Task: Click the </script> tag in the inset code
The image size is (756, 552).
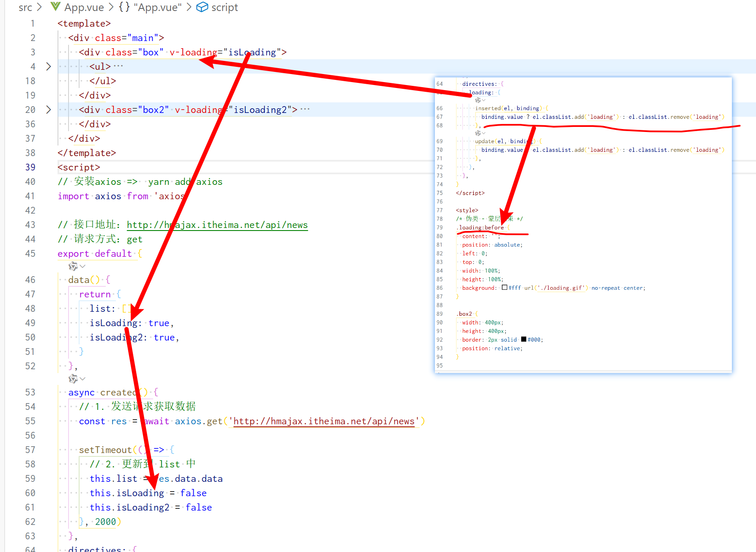Action: pyautogui.click(x=470, y=193)
